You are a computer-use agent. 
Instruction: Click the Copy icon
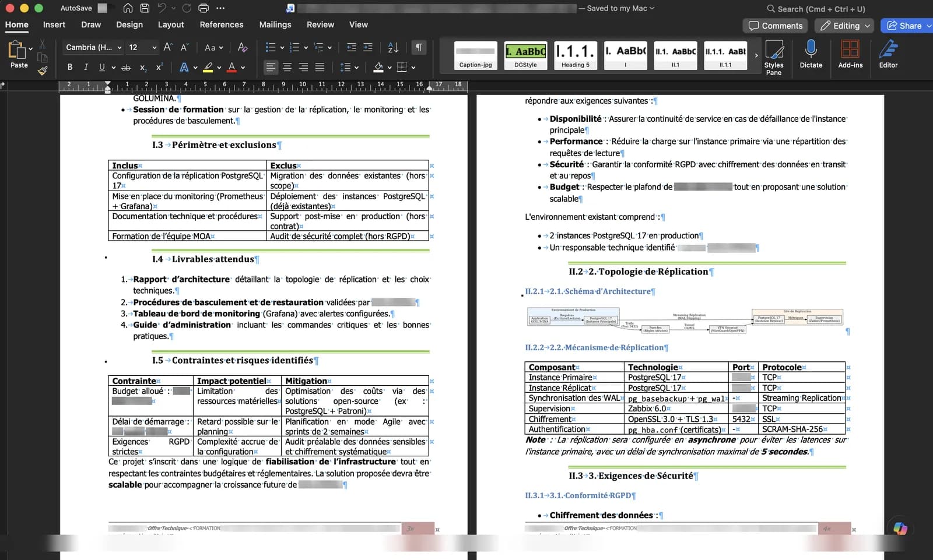click(x=42, y=57)
